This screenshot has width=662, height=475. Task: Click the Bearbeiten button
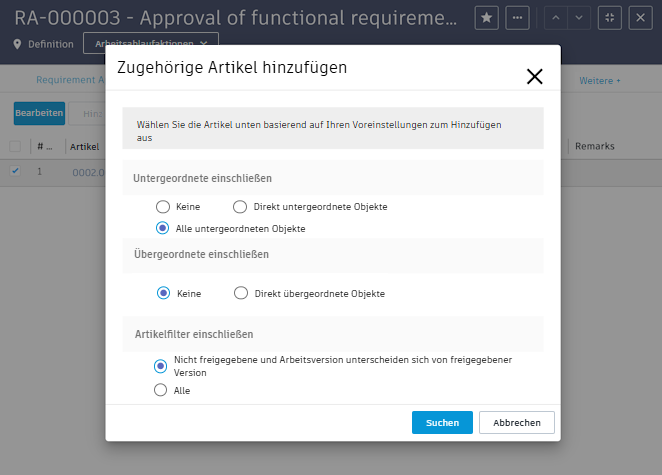[x=40, y=114]
